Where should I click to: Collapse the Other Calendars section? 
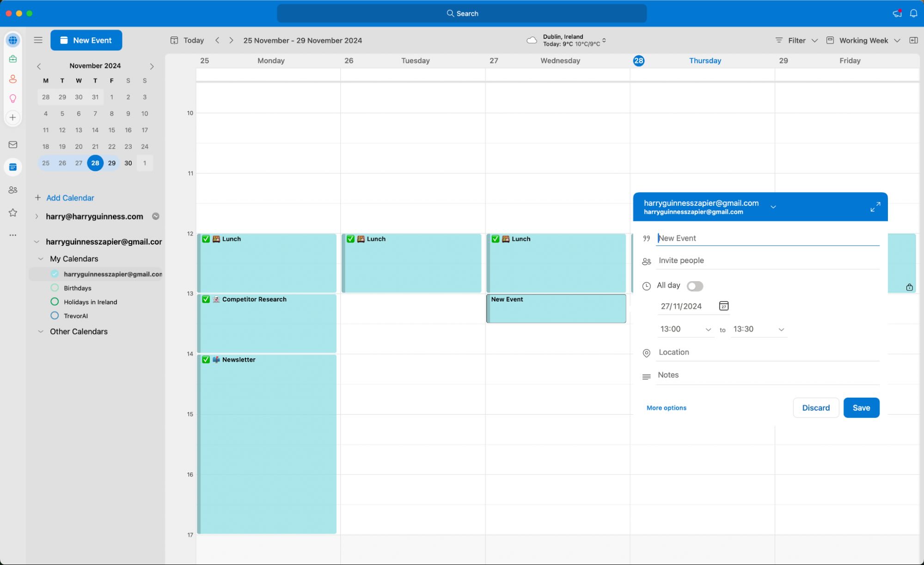coord(41,332)
